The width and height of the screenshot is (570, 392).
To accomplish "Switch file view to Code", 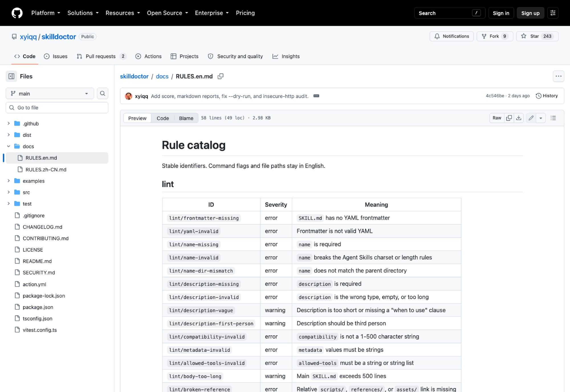I will [163, 118].
